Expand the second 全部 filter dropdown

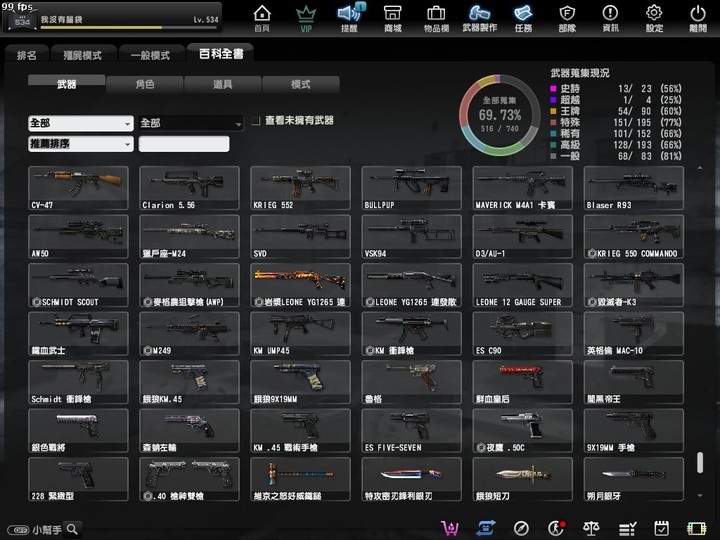tap(191, 123)
